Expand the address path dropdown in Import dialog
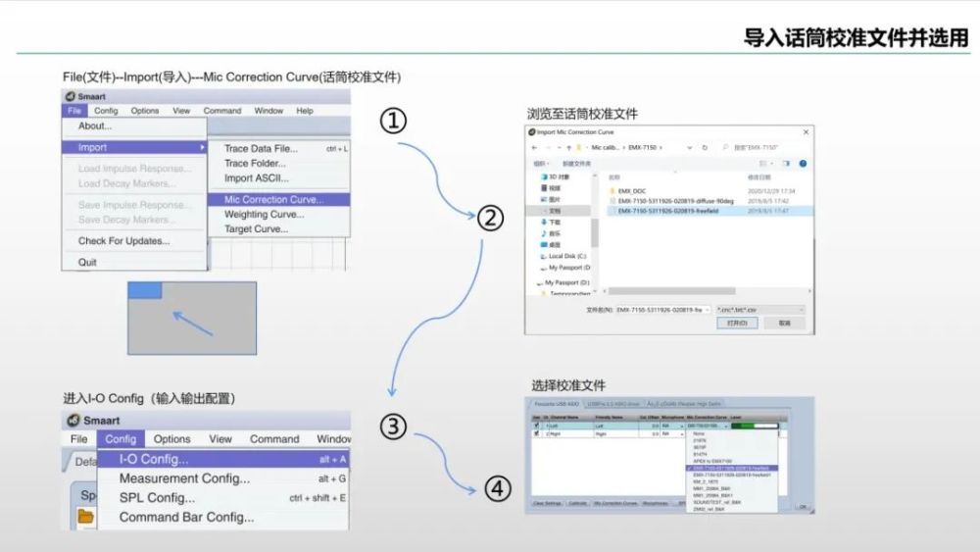The width and height of the screenshot is (980, 552). click(x=690, y=147)
